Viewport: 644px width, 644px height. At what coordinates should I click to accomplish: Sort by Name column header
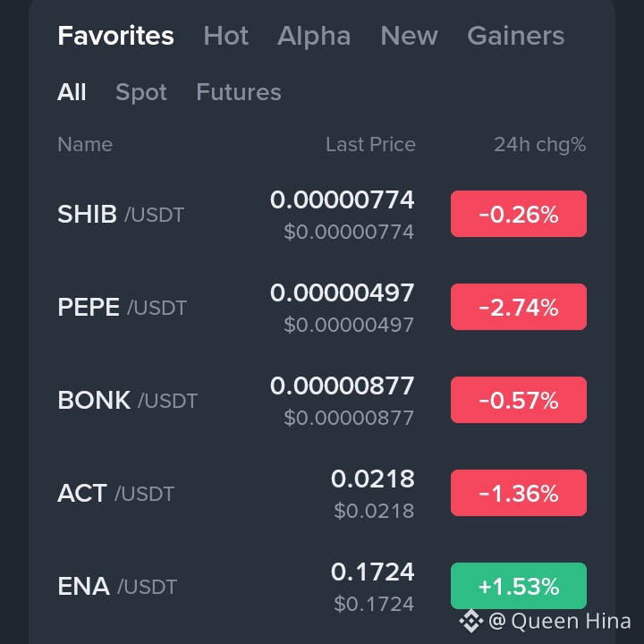tap(85, 145)
